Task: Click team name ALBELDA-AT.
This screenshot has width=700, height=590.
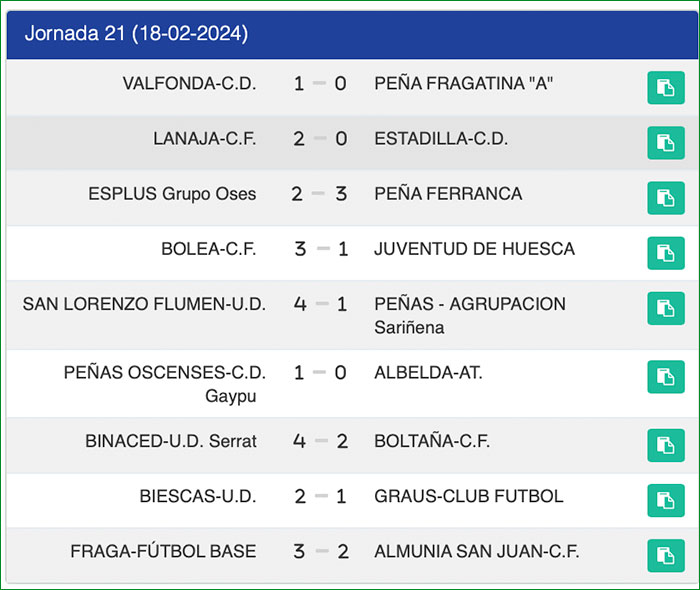Action: (428, 373)
